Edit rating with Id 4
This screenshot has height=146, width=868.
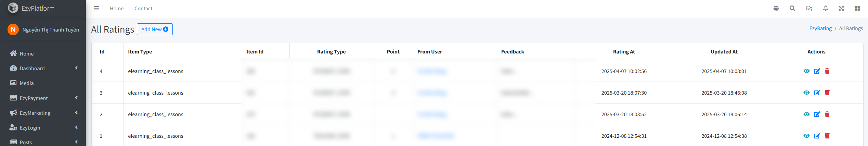[817, 71]
